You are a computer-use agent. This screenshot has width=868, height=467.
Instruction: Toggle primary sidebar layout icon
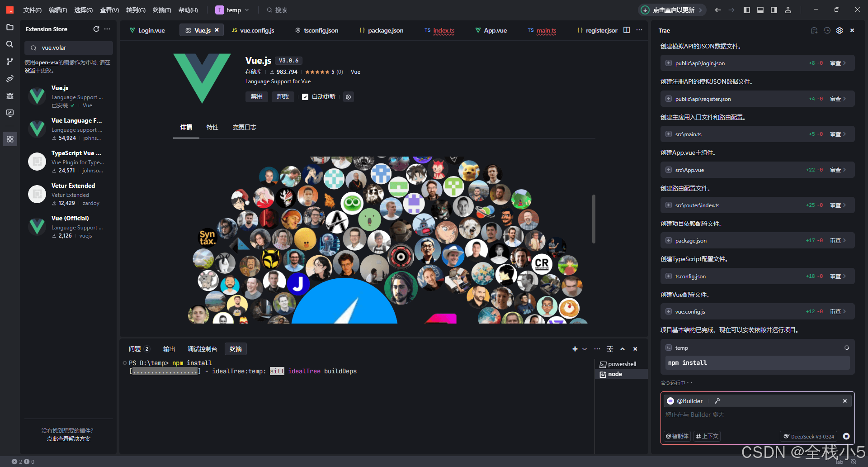click(x=747, y=10)
